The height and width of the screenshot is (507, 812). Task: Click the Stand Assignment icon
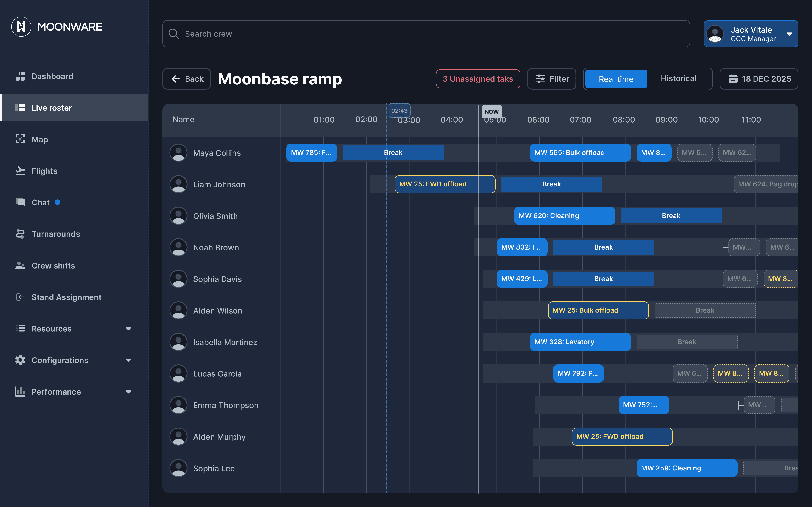point(20,297)
